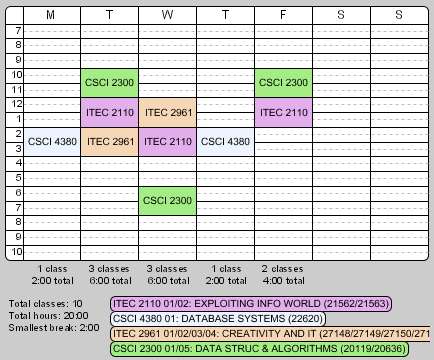
Task: Select ITEC 2110 block on Wednesday
Action: (167, 142)
